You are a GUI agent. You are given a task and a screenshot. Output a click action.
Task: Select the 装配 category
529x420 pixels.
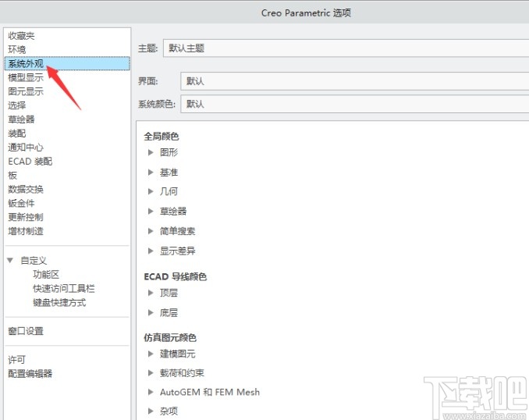[17, 133]
